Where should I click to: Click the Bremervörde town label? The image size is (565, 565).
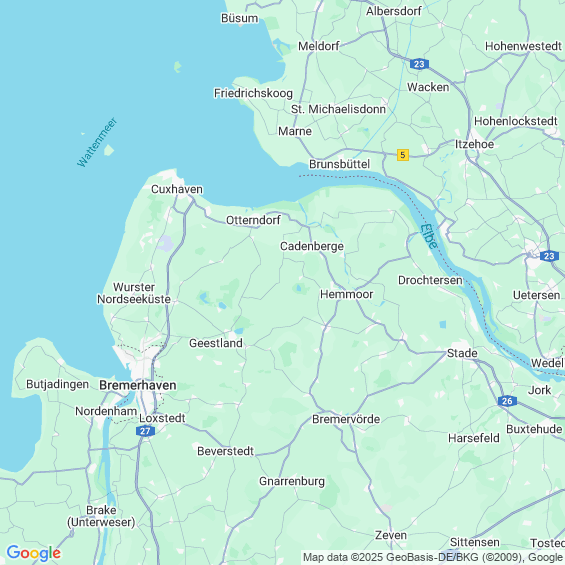pos(346,419)
